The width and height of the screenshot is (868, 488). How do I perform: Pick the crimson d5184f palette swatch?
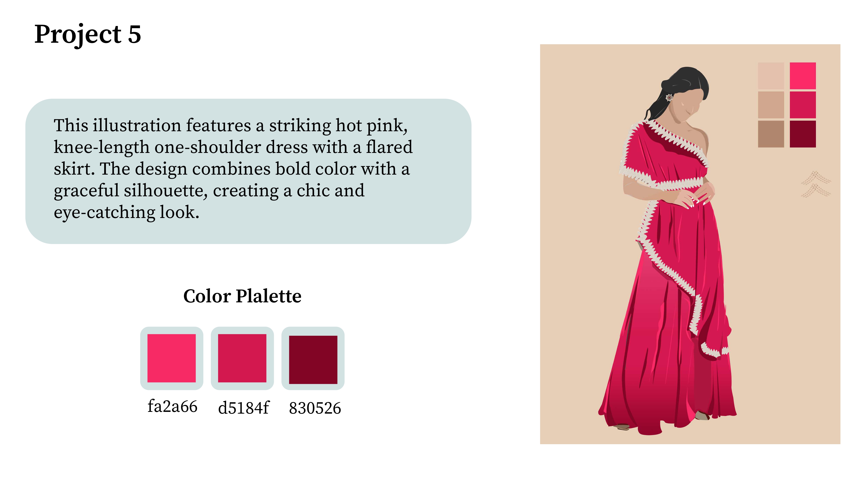[x=242, y=358]
